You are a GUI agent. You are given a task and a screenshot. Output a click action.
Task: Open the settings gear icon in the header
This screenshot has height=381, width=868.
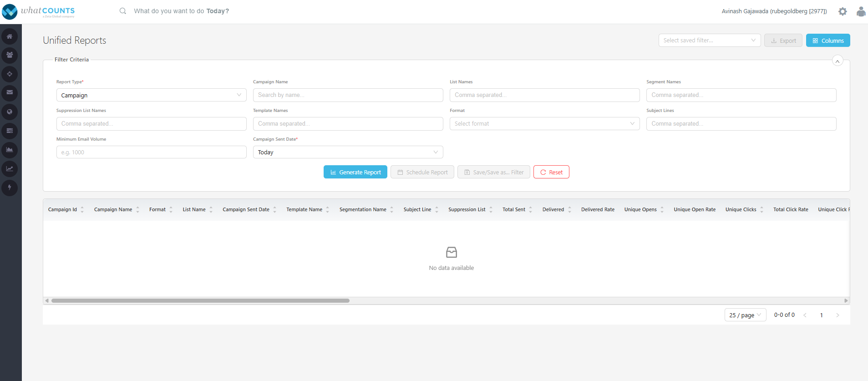click(x=843, y=11)
